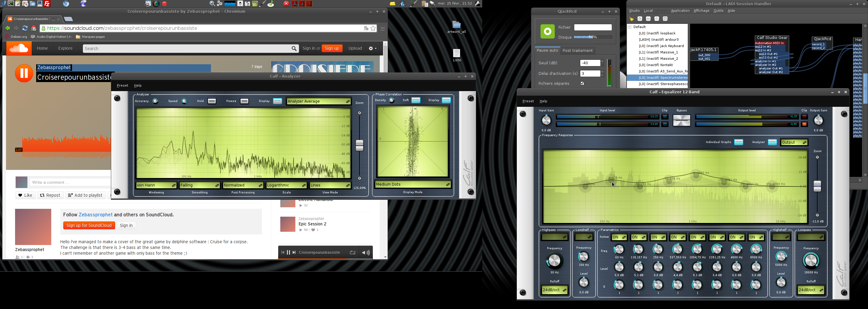The width and height of the screenshot is (868, 309).
Task: Open the Logarithmic scale dropdown
Action: [286, 185]
